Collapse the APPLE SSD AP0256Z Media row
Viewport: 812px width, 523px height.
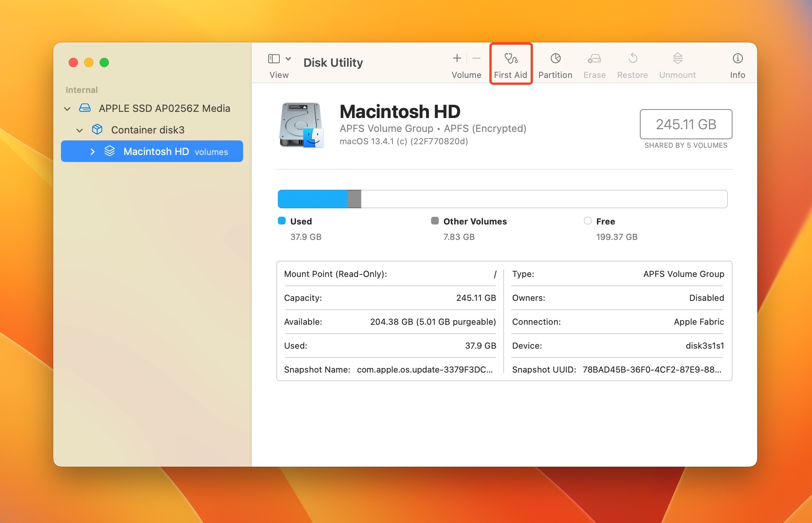click(x=67, y=109)
